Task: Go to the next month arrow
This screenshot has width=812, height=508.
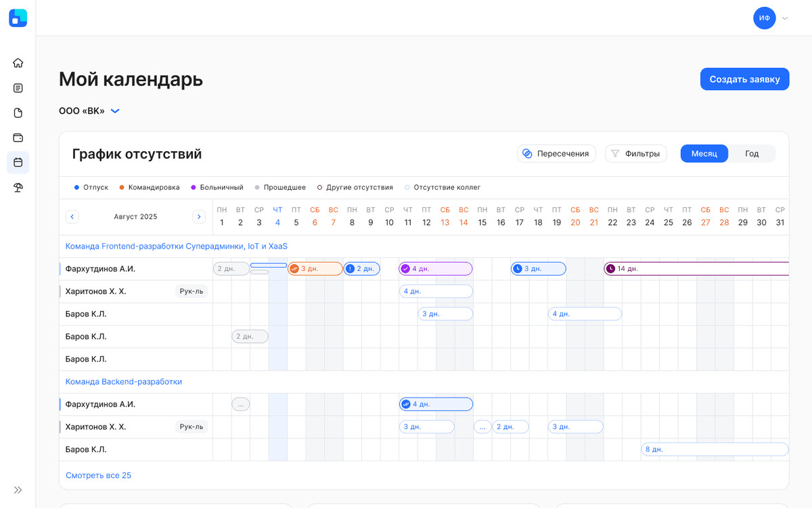Action: click(199, 217)
